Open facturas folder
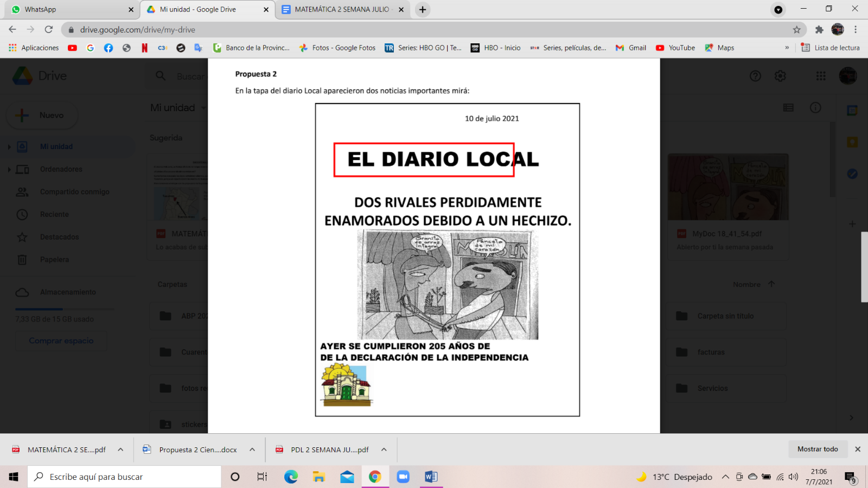This screenshot has width=868, height=488. (726, 352)
